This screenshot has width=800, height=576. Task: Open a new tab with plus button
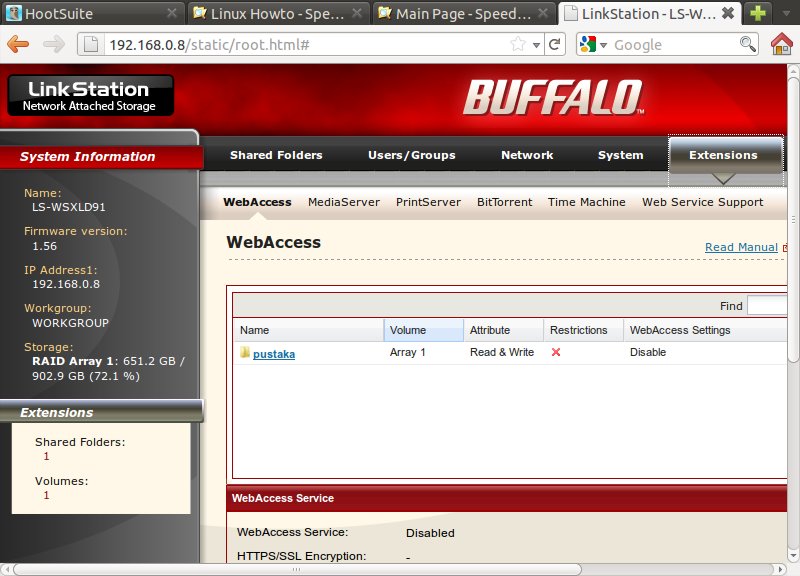[x=758, y=13]
